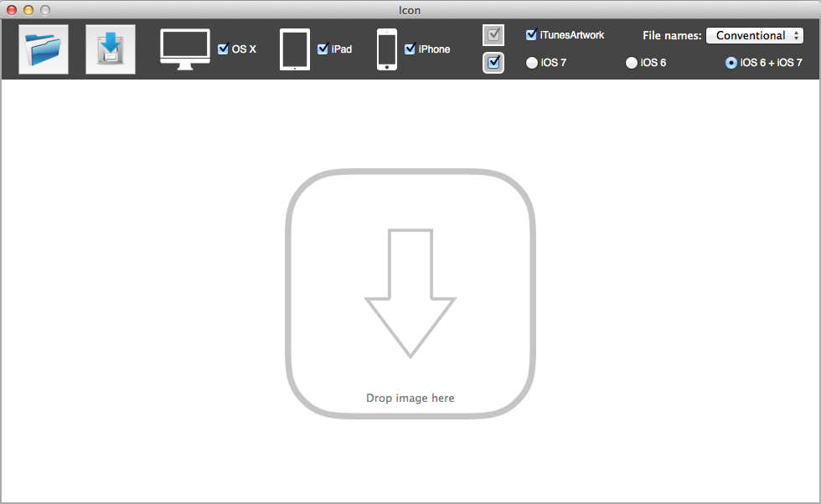Click the blue checkmark button below
The width and height of the screenshot is (821, 504).
click(493, 63)
